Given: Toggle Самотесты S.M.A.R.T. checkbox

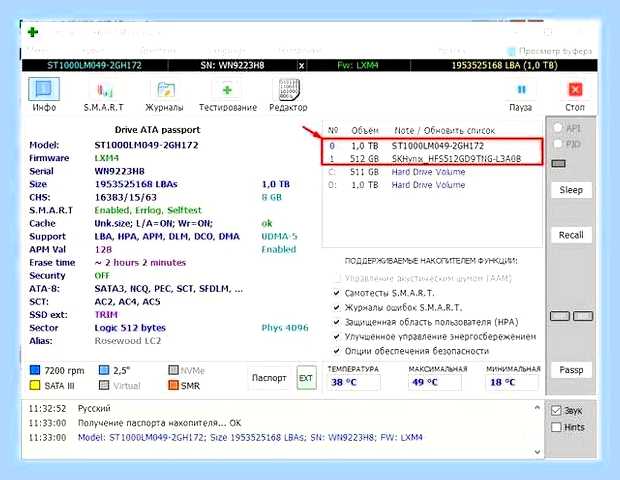Looking at the screenshot, I should 336,293.
